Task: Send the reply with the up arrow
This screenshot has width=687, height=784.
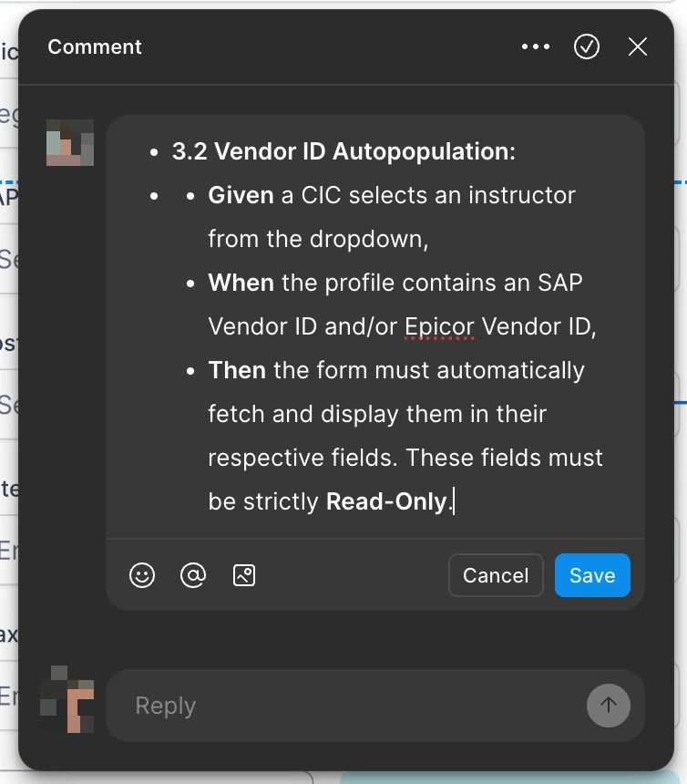Action: click(608, 706)
